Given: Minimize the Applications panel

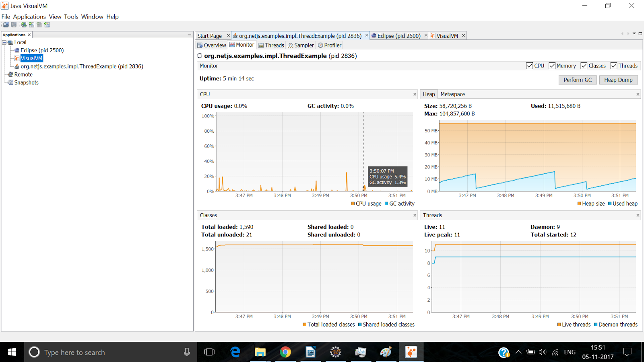Looking at the screenshot, I should point(189,35).
